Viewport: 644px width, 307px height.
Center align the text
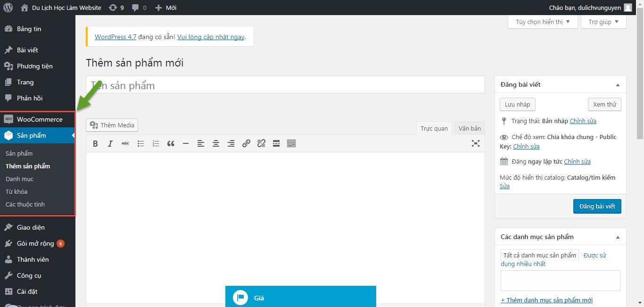pos(216,143)
